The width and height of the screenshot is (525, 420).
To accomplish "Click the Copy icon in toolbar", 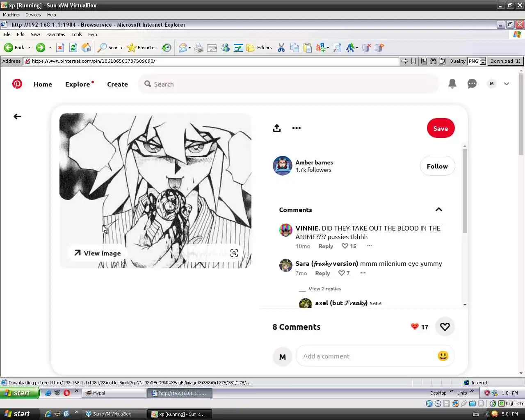I will tap(294, 48).
